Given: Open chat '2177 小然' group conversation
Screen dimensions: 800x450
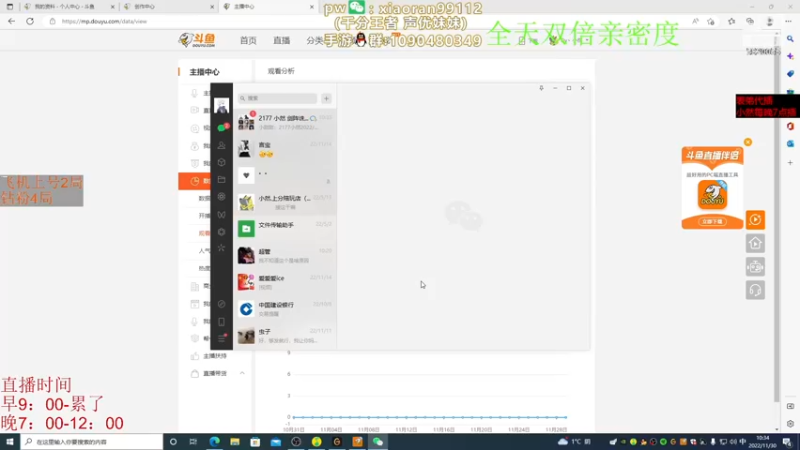Looking at the screenshot, I should pyautogui.click(x=285, y=122).
